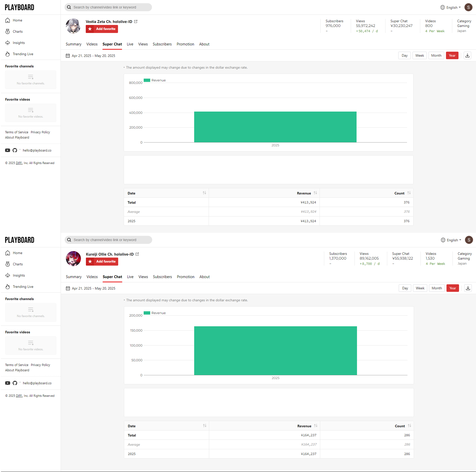Open Vestia Zeta's external channel link icon
Image resolution: width=476 pixels, height=472 pixels.
click(136, 22)
